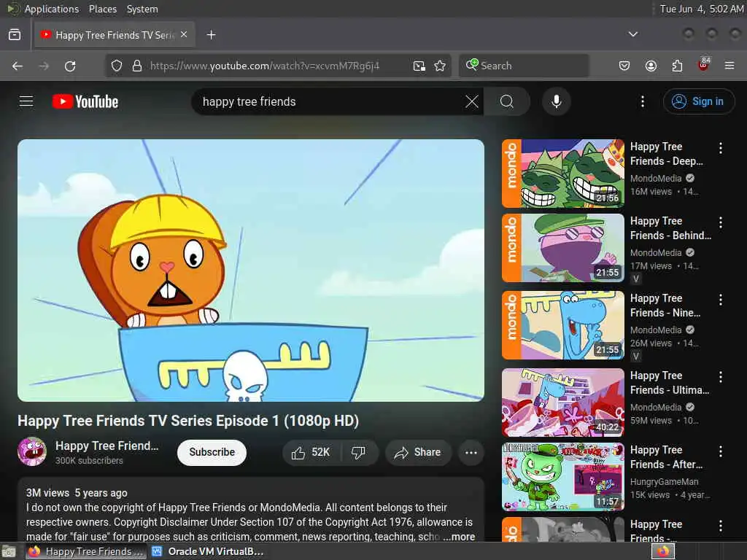747x560 pixels.
Task: Open the YouTube hamburger guide menu
Action: pos(26,101)
